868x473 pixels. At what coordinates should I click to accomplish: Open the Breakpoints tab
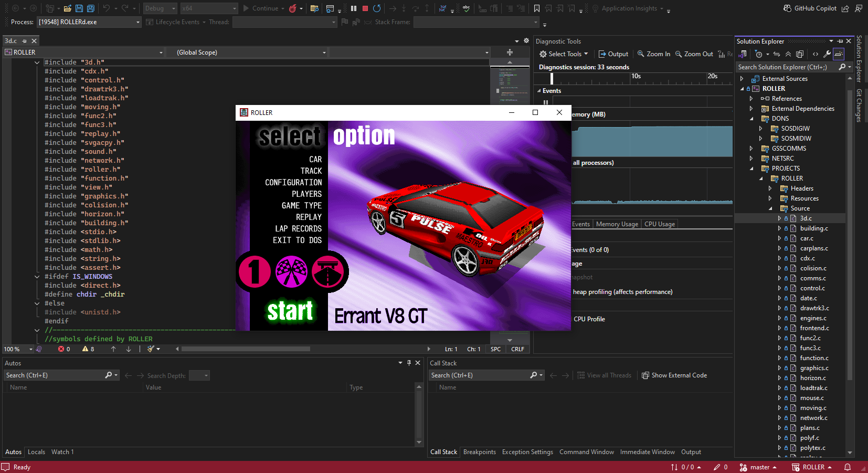480,452
